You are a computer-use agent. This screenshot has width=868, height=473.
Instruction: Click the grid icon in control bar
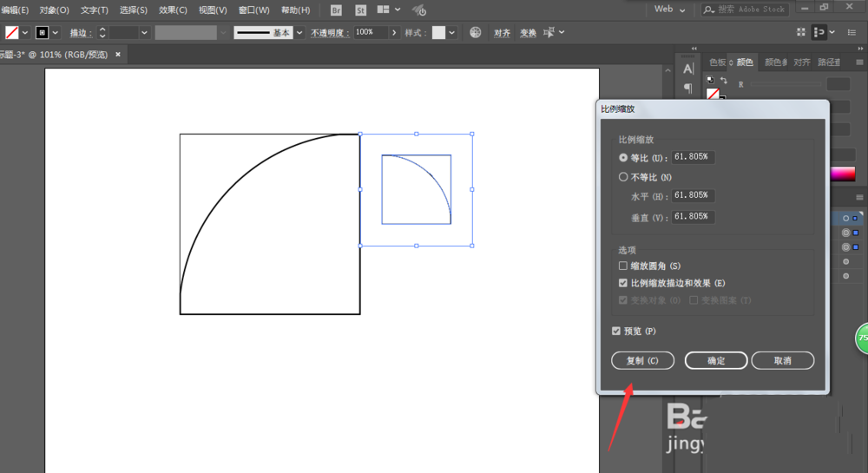(x=801, y=32)
